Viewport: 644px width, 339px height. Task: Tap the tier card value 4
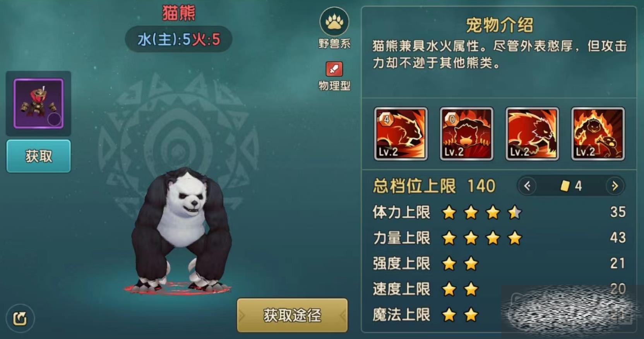pos(571,186)
